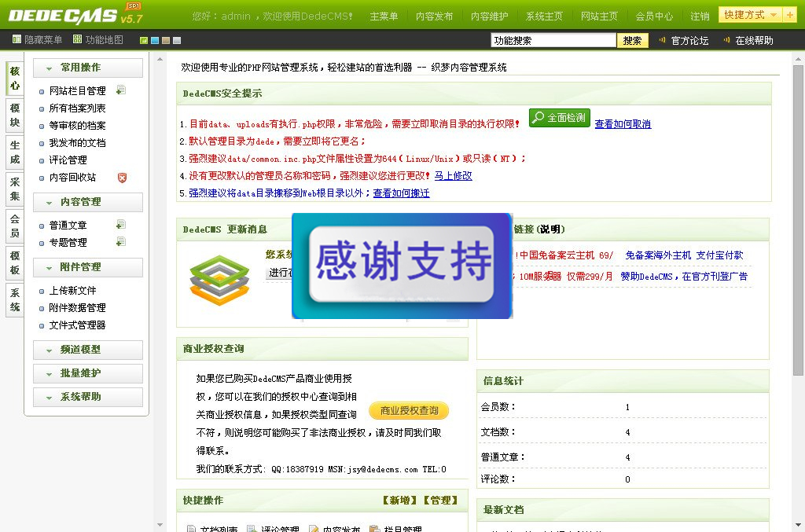805x532 pixels.
Task: Open 内容发布 in the top navigation
Action: tap(434, 17)
